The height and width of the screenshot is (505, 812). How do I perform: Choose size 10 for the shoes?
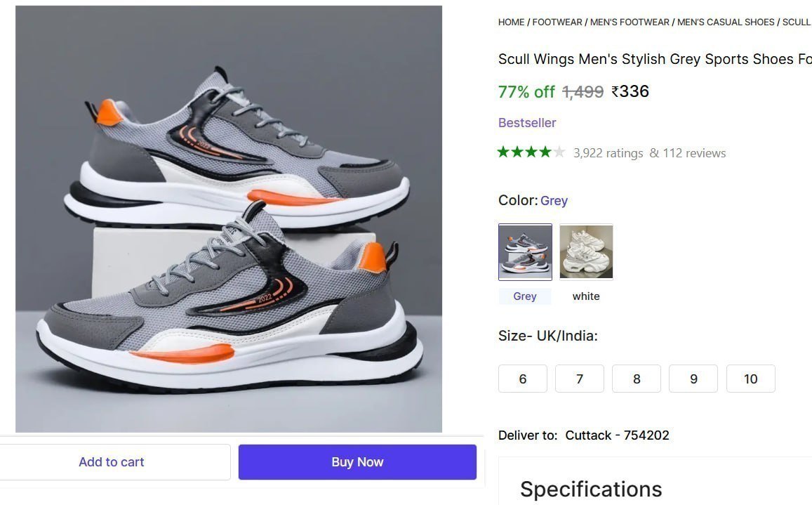click(750, 379)
